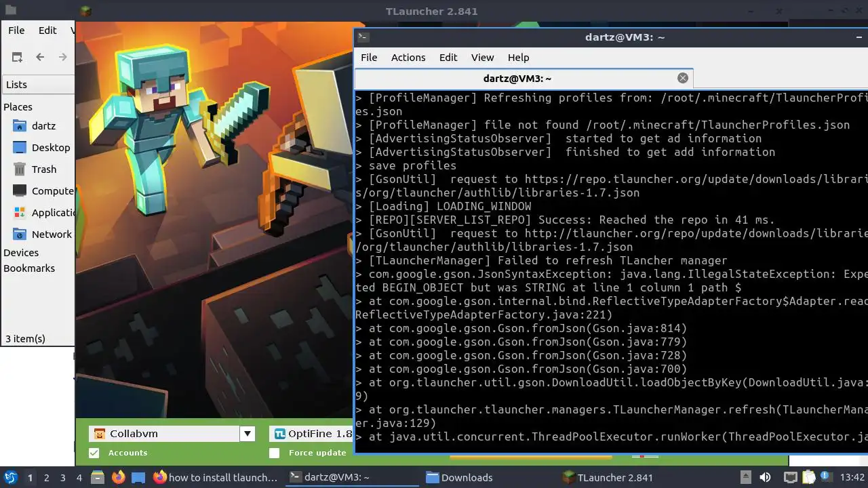Click the Places section header
868x488 pixels.
click(18, 107)
